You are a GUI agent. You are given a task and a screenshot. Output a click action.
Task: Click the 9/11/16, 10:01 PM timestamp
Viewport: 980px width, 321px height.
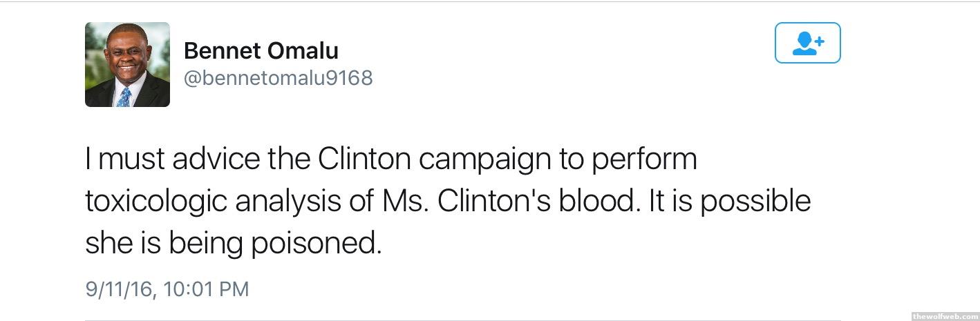pyautogui.click(x=167, y=289)
